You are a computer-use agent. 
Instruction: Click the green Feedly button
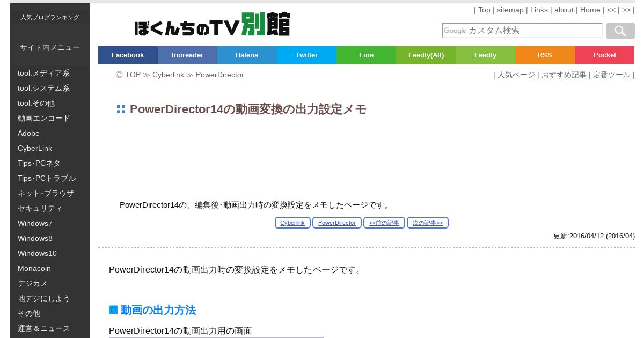pos(485,55)
